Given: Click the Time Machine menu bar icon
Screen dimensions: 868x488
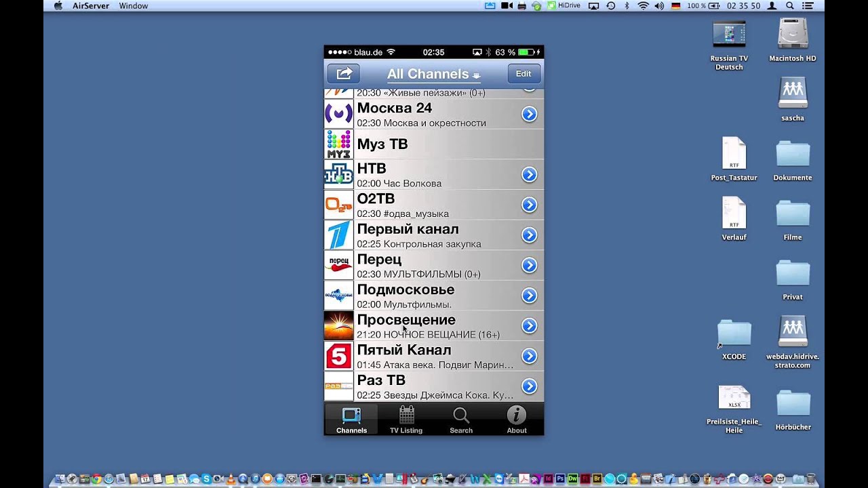Looking at the screenshot, I should pyautogui.click(x=610, y=5).
